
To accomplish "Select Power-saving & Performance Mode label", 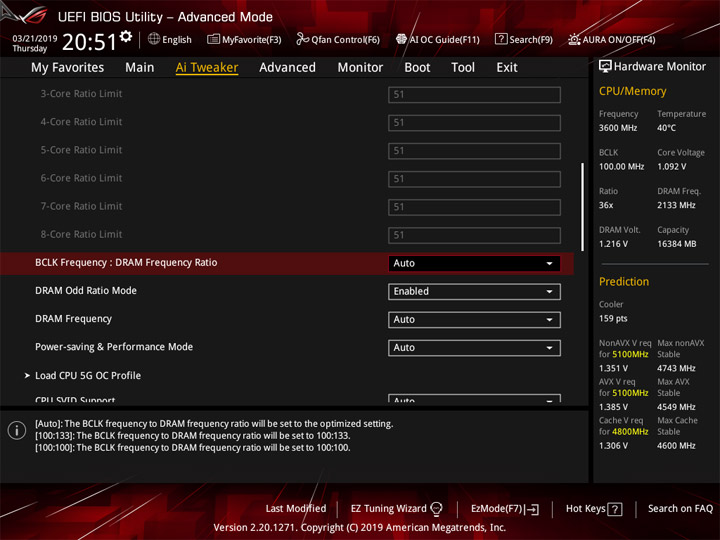I will (114, 347).
